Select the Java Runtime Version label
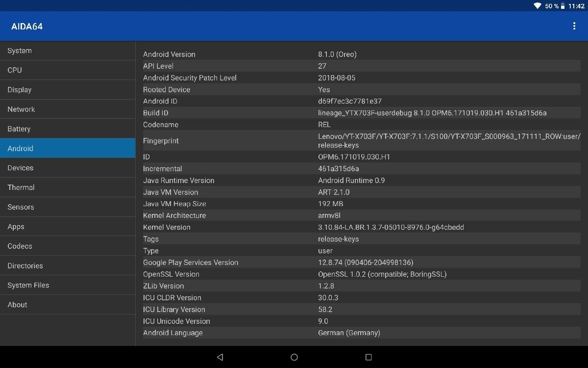Image resolution: width=588 pixels, height=368 pixels. tap(178, 181)
